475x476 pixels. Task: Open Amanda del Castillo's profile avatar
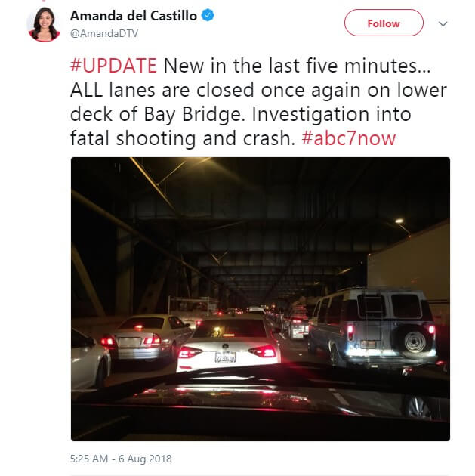pos(44,24)
